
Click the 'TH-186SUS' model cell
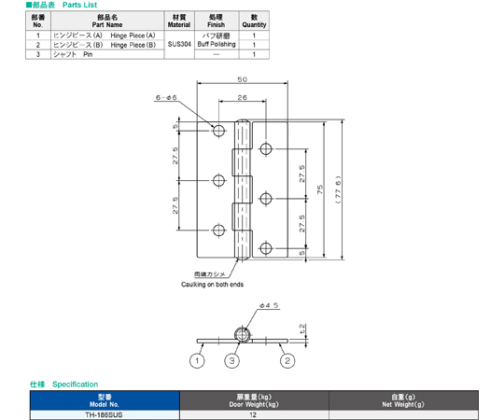pos(105,414)
